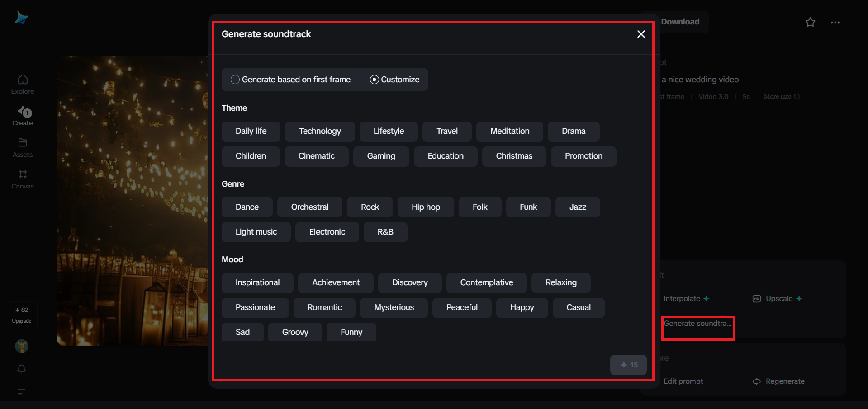
Task: Click the Regenerate button
Action: click(779, 381)
